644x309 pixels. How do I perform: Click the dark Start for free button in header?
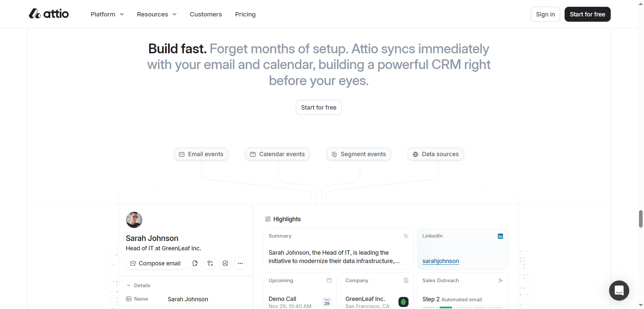587,14
